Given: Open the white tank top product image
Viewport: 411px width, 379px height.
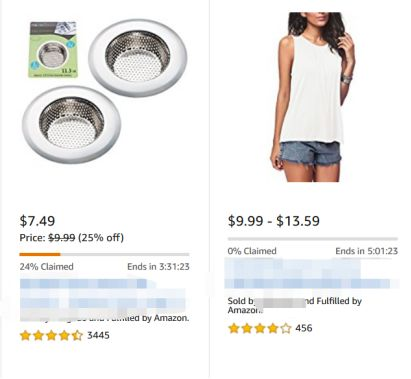Looking at the screenshot, I should click(x=313, y=97).
